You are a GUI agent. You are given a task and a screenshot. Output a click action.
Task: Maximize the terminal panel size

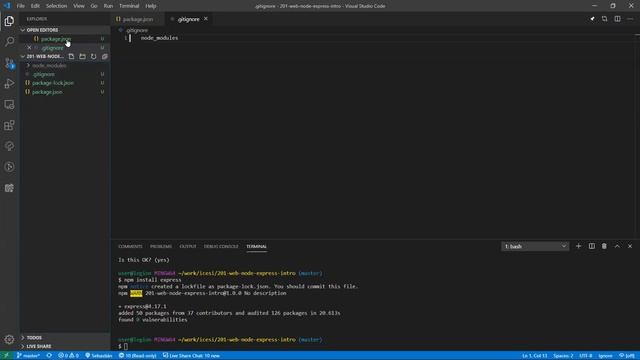click(617, 246)
